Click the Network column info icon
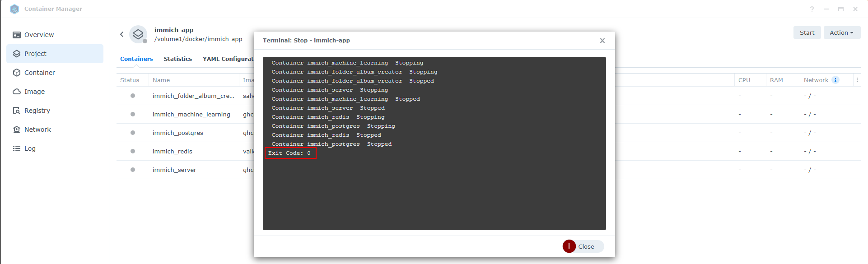The height and width of the screenshot is (264, 868). pos(835,80)
